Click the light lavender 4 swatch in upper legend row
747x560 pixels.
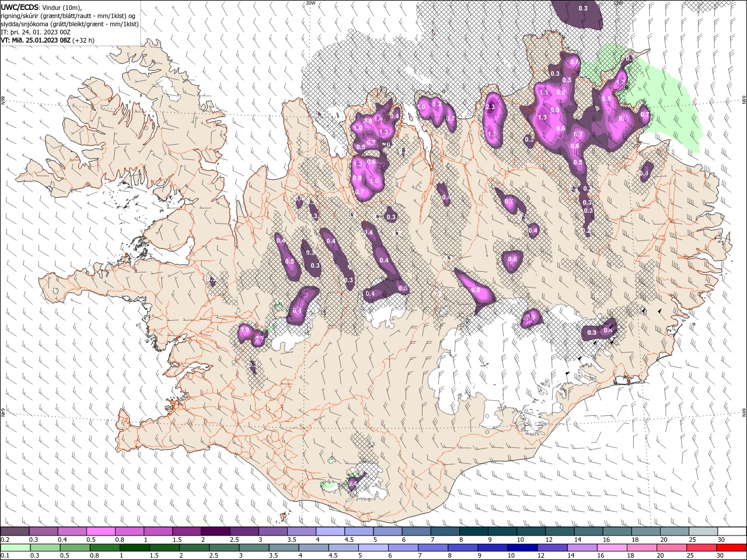tap(330, 531)
